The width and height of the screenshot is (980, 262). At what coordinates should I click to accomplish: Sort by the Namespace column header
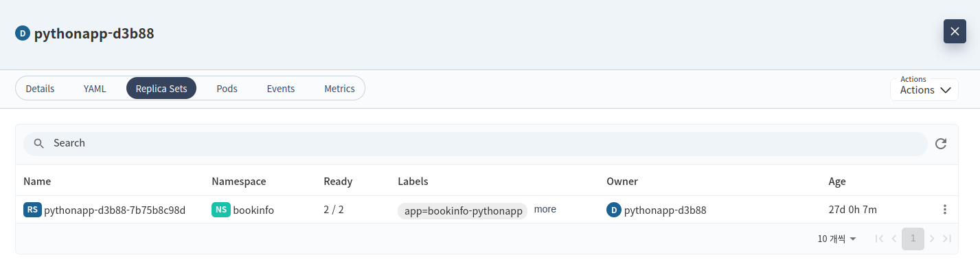coord(238,182)
